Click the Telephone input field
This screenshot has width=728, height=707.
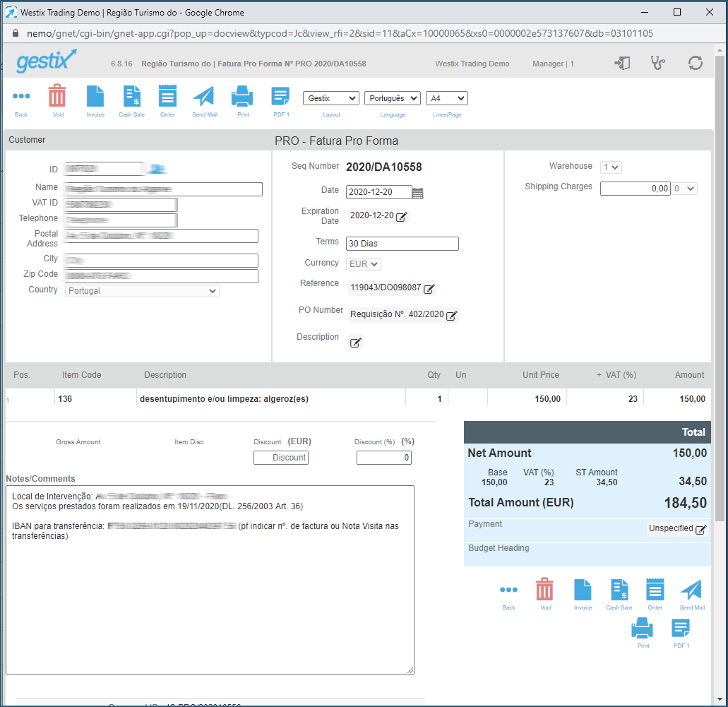coord(121,220)
